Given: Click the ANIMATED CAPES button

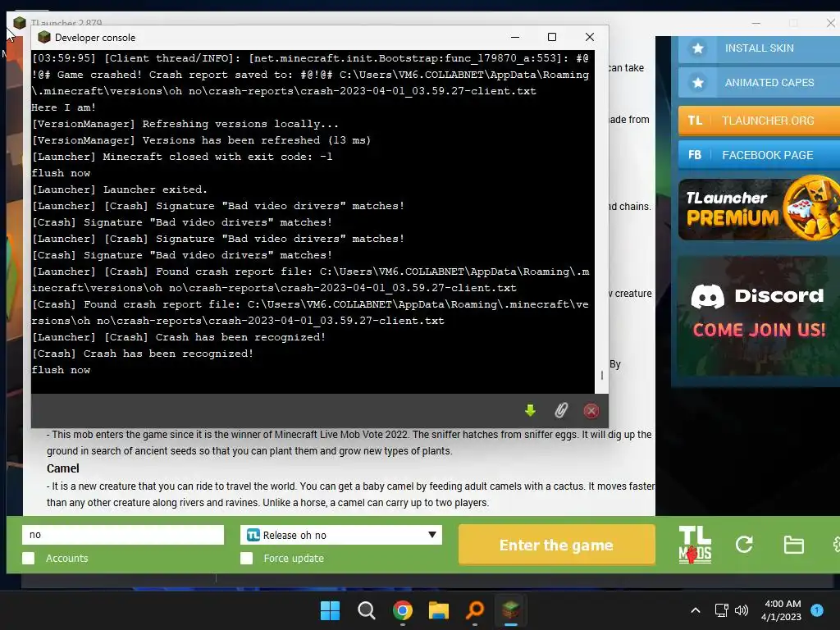Looking at the screenshot, I should [759, 83].
